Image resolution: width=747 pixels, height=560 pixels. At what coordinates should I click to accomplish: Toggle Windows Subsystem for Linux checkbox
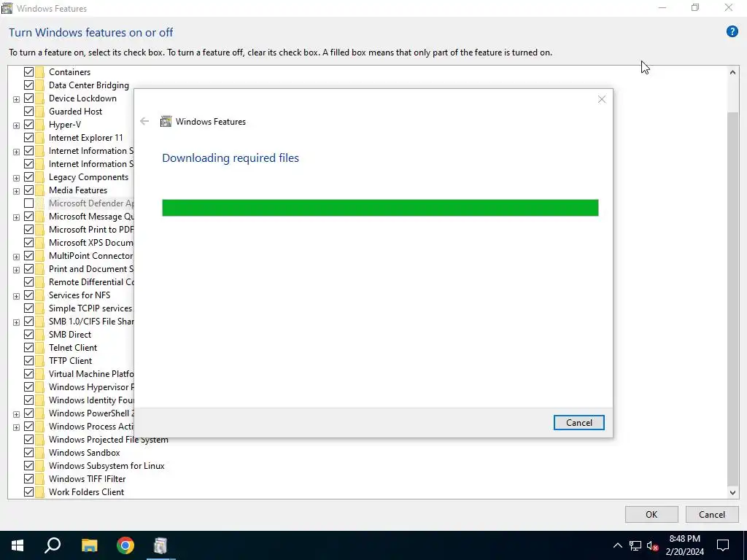(x=28, y=466)
